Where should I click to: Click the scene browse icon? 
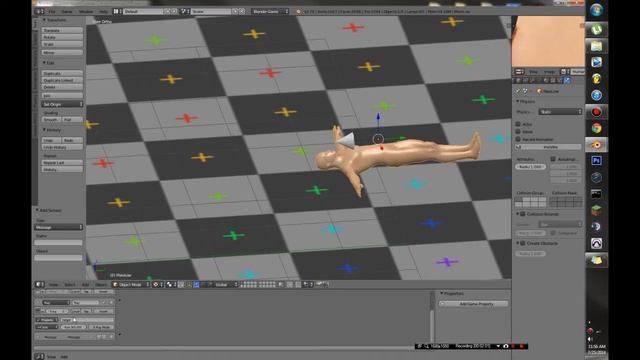pos(184,11)
